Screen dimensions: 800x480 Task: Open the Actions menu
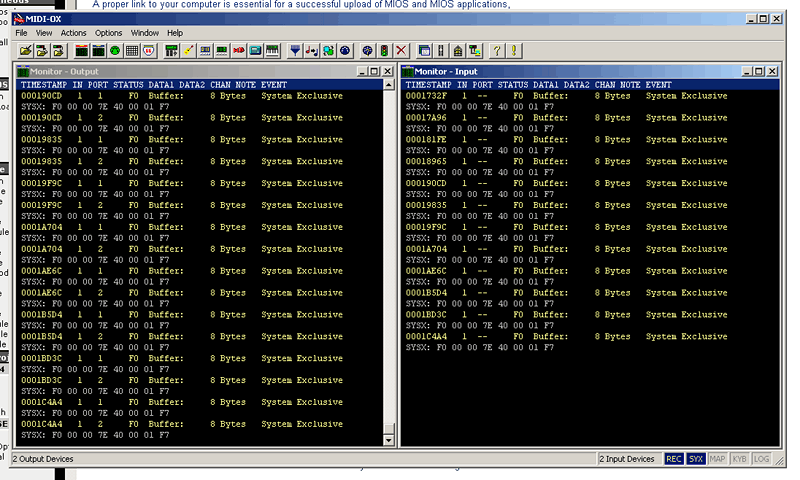coord(73,33)
